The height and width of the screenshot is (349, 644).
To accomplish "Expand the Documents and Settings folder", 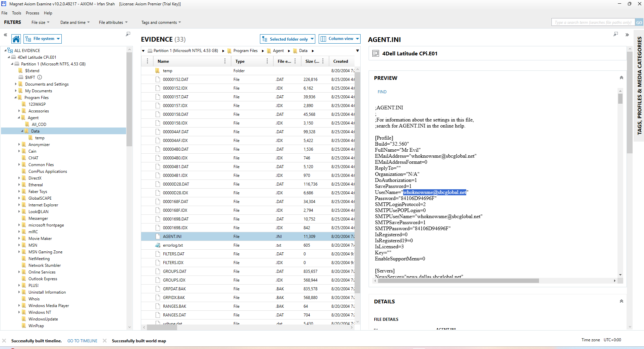I will click(x=16, y=84).
